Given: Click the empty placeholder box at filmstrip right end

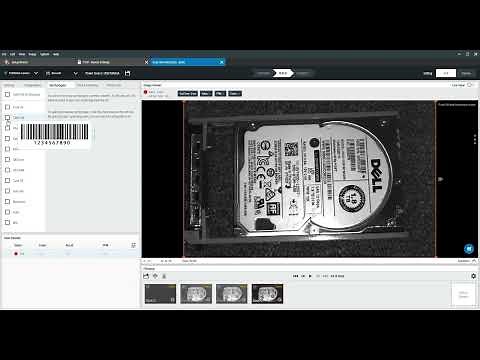Looking at the screenshot, I should click(x=463, y=294).
